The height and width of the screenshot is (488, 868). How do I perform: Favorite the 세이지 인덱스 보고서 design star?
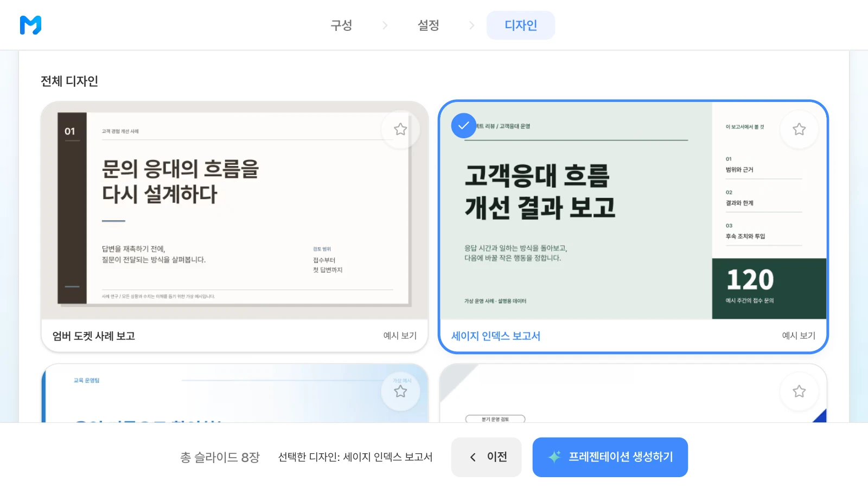pos(799,129)
